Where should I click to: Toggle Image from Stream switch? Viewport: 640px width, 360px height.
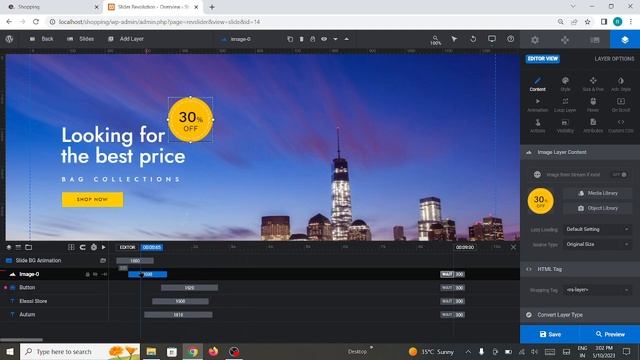point(620,175)
